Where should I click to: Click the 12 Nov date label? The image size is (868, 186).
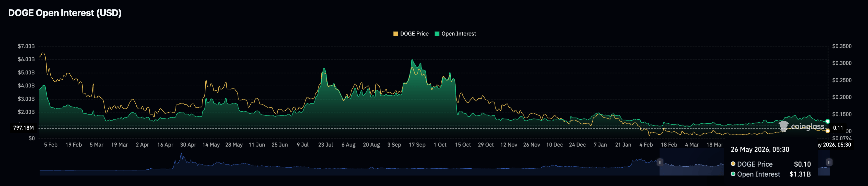[509, 145]
